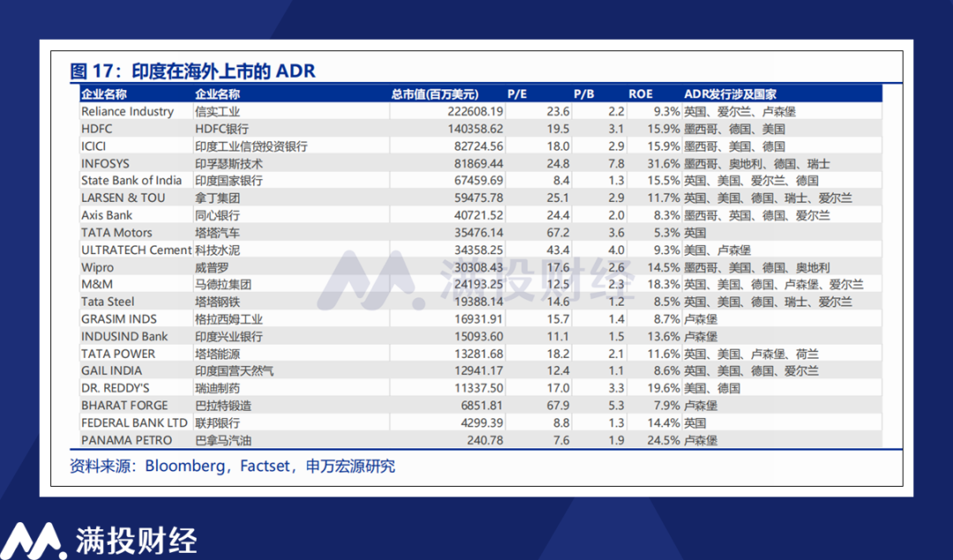Click the LARSEN & TOU cell
The image size is (953, 560).
124,198
